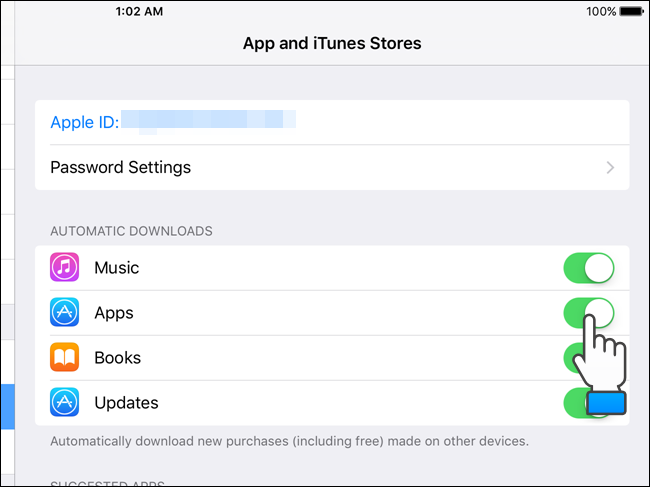
Task: Tap the Apple ID link
Action: coord(85,122)
